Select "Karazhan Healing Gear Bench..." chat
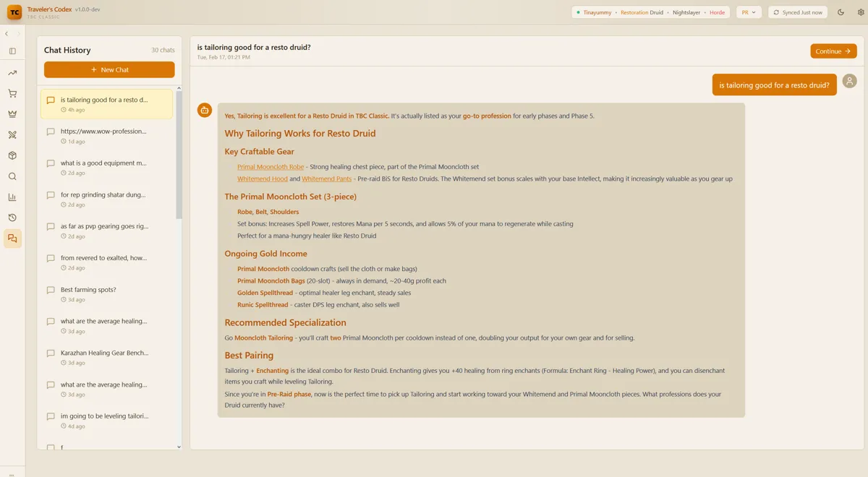The width and height of the screenshot is (868, 477). coord(104,353)
